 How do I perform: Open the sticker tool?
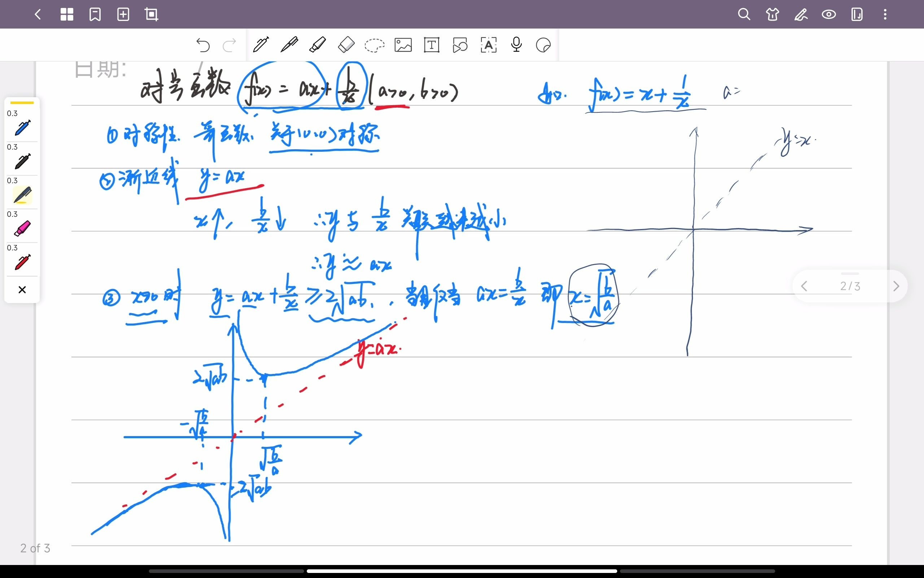tap(543, 45)
